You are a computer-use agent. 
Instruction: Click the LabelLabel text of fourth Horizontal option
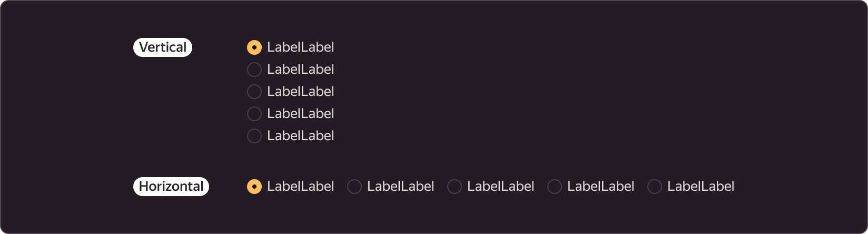[x=601, y=187]
